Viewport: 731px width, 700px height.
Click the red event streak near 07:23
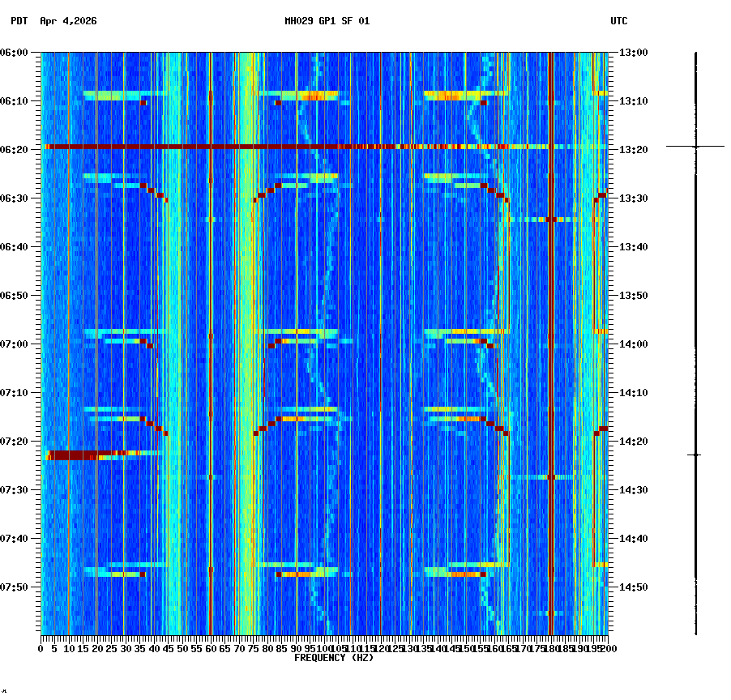pyautogui.click(x=81, y=455)
